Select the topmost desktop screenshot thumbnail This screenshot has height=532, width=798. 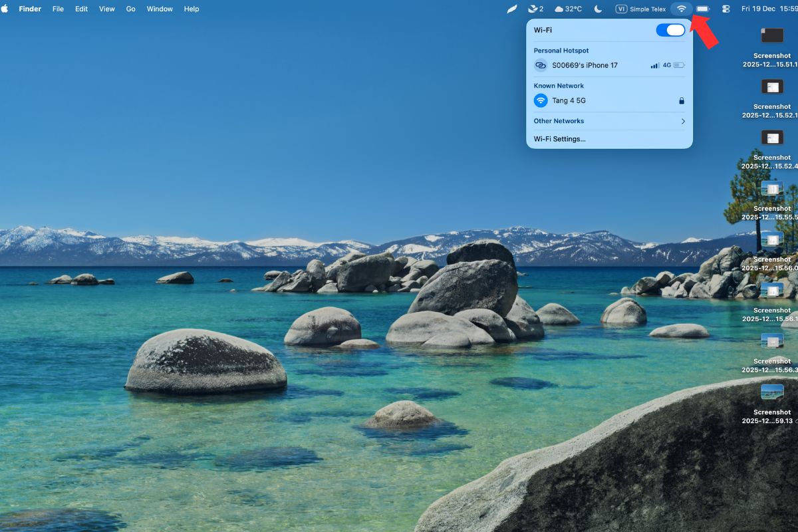tap(772, 35)
